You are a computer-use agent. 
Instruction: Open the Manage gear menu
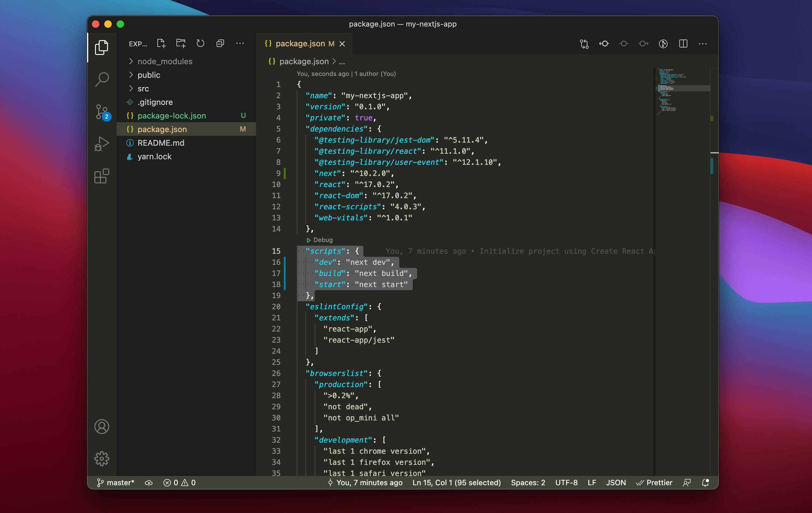[x=101, y=458]
